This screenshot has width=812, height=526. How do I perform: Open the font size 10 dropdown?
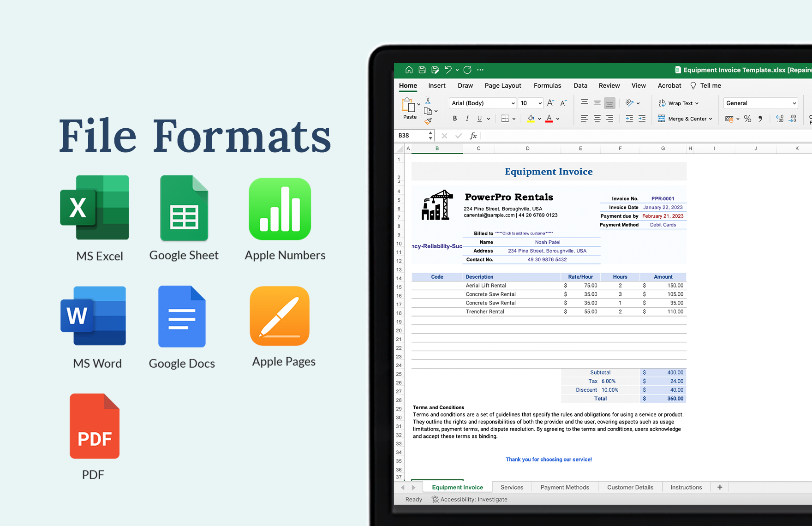[531, 103]
